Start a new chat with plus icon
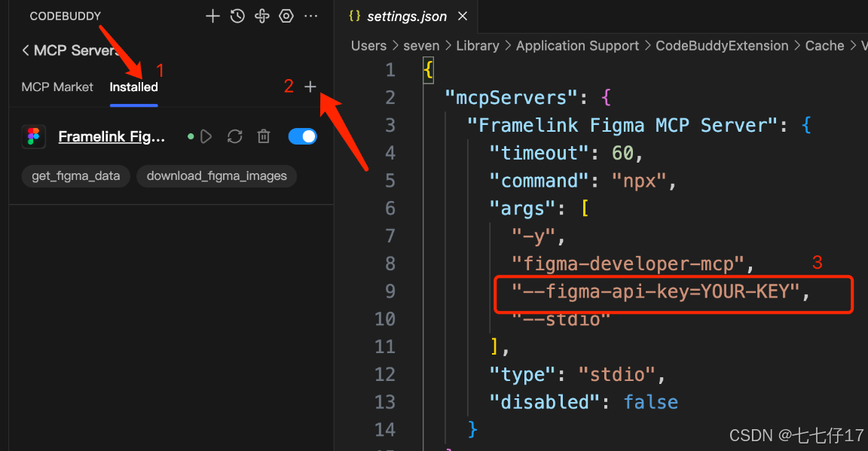This screenshot has height=451, width=868. [212, 16]
